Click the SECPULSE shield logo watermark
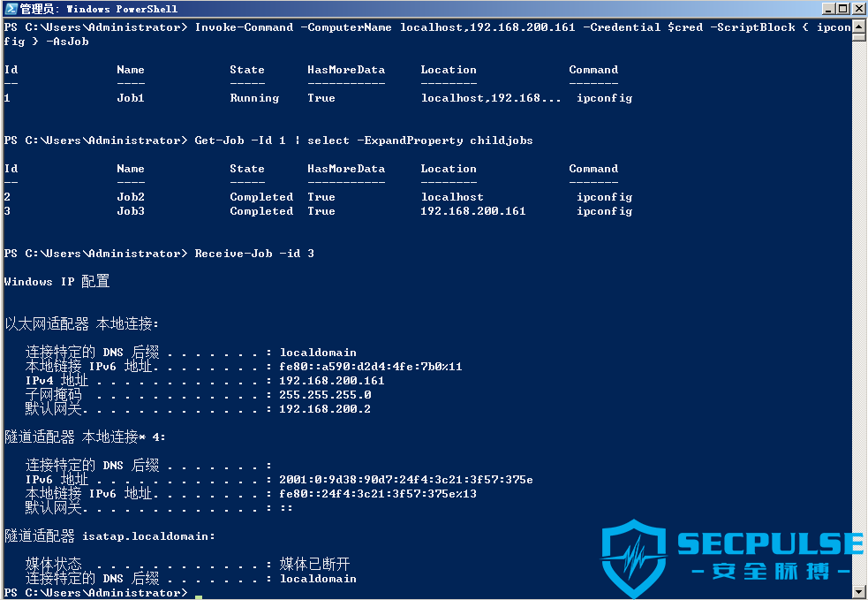The image size is (868, 600). point(634,558)
